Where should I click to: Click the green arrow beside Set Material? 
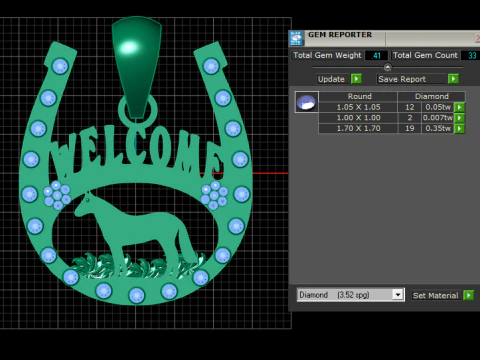coord(469,295)
